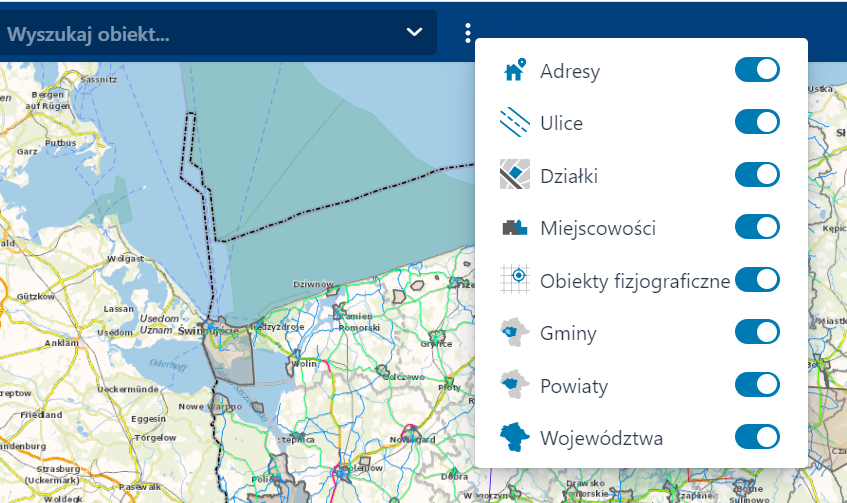847x503 pixels.
Task: Turn off the Ulice toggle switch
Action: [757, 123]
